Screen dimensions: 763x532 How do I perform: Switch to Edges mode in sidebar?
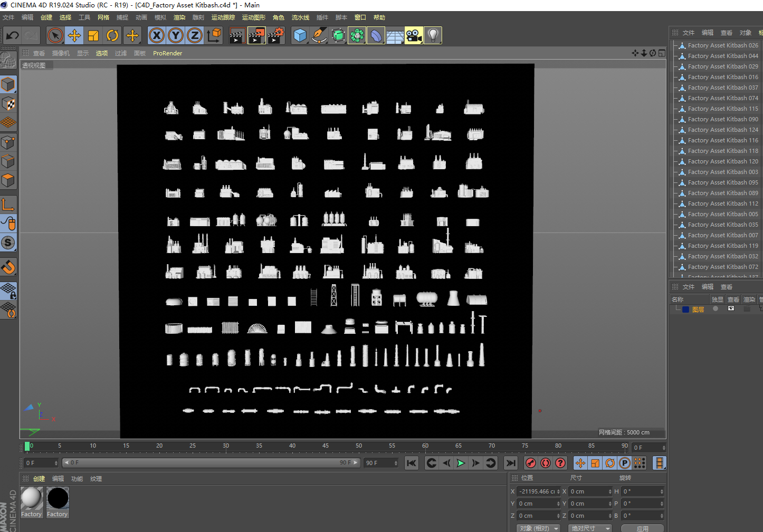click(x=8, y=161)
